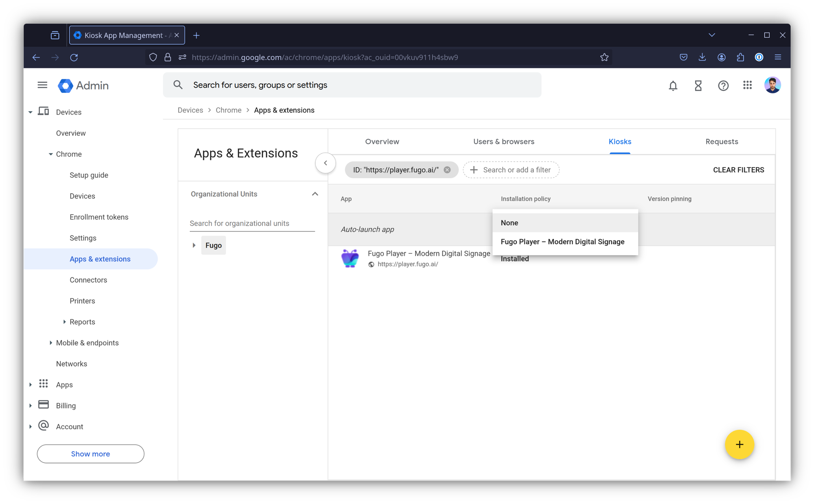Open Enrollment tokens page

pos(99,217)
